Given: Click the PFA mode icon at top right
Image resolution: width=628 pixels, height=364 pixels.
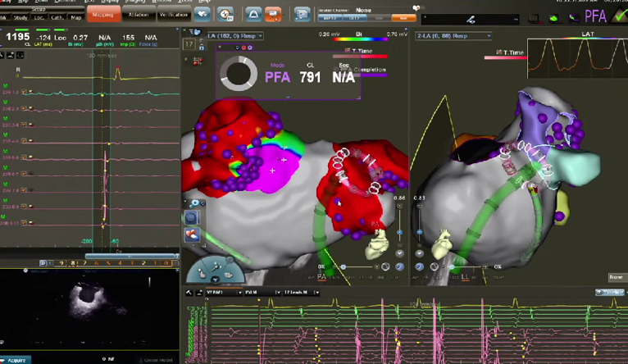Looking at the screenshot, I should tap(595, 16).
